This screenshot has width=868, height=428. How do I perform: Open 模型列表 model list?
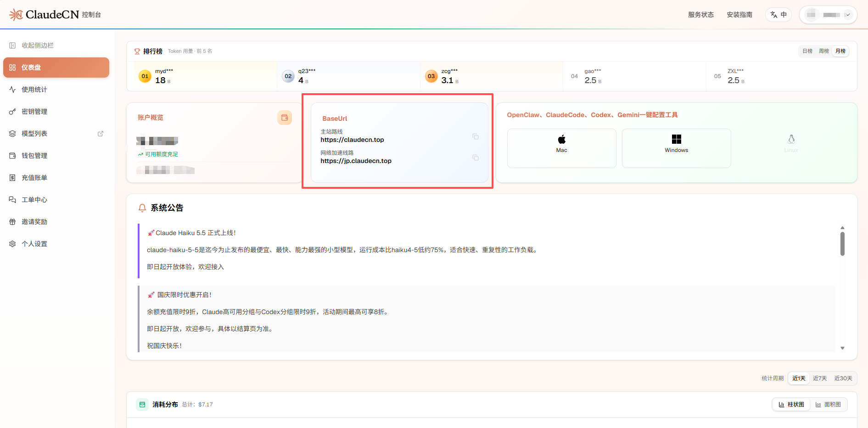tap(56, 134)
